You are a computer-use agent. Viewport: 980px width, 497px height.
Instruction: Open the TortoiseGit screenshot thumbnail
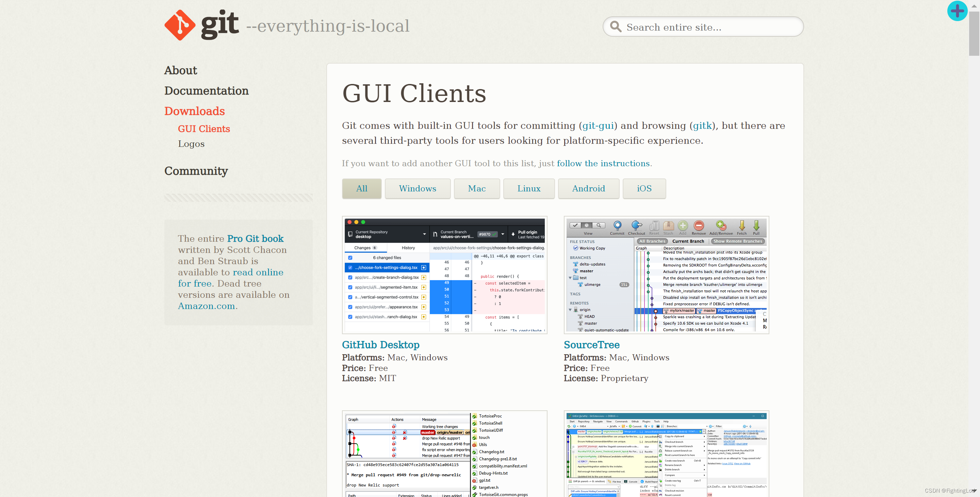coord(445,454)
